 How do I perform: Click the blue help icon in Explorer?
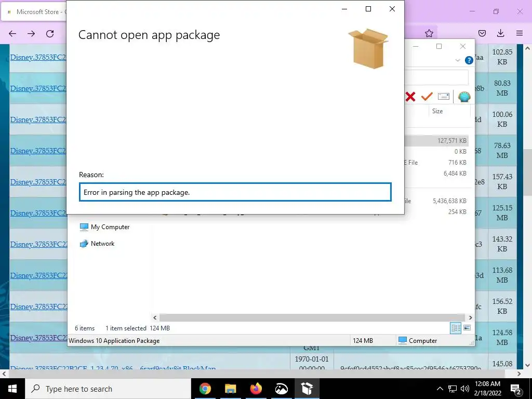tap(469, 60)
